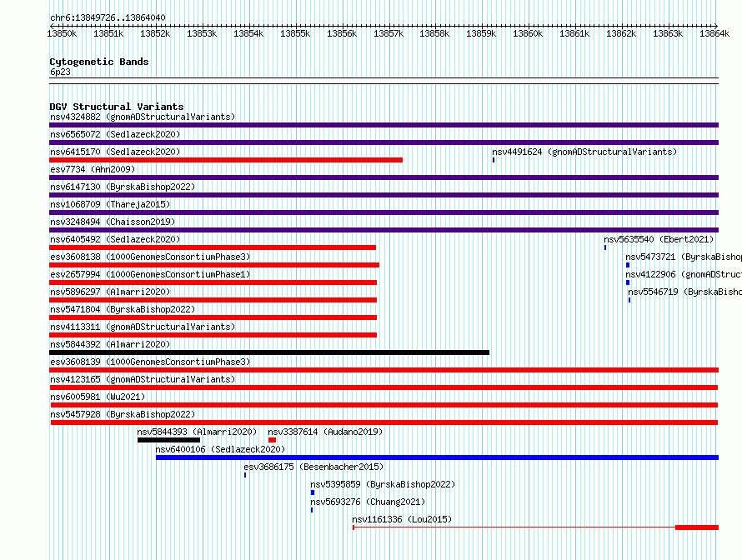This screenshot has width=742, height=560.
Task: Click the 6p23 cytogenetic band label
Action: coord(60,72)
